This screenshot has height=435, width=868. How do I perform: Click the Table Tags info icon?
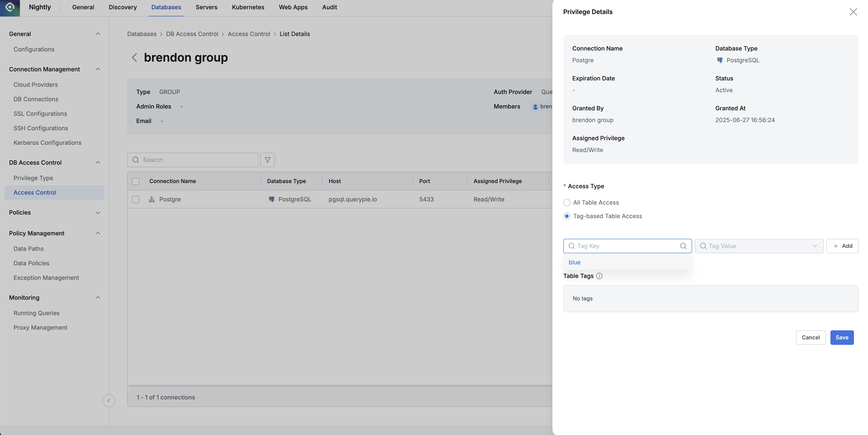pos(599,276)
